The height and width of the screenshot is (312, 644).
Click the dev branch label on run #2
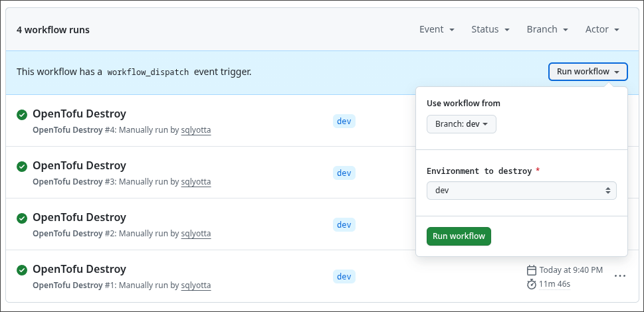pos(344,225)
